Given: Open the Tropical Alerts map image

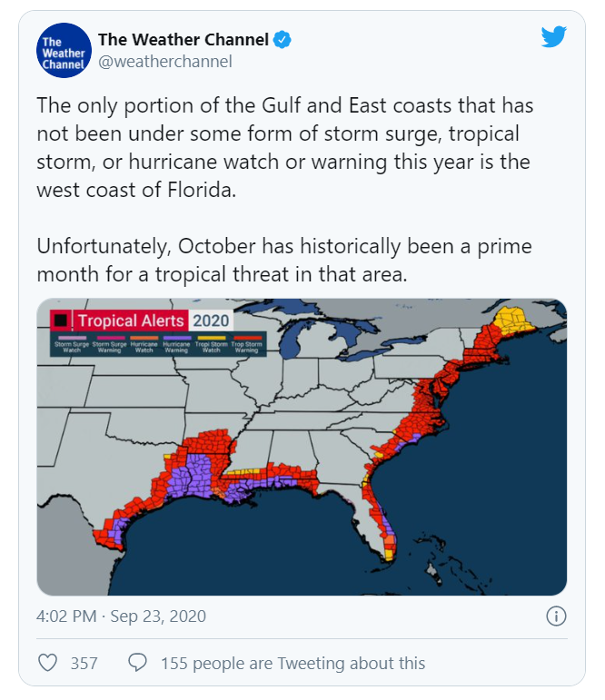Looking at the screenshot, I should pos(302,447).
